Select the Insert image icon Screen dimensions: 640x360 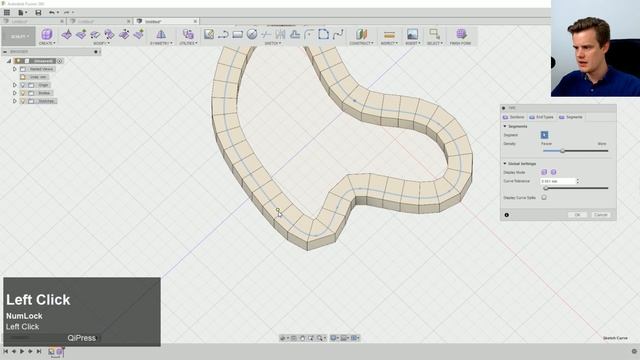tap(412, 34)
